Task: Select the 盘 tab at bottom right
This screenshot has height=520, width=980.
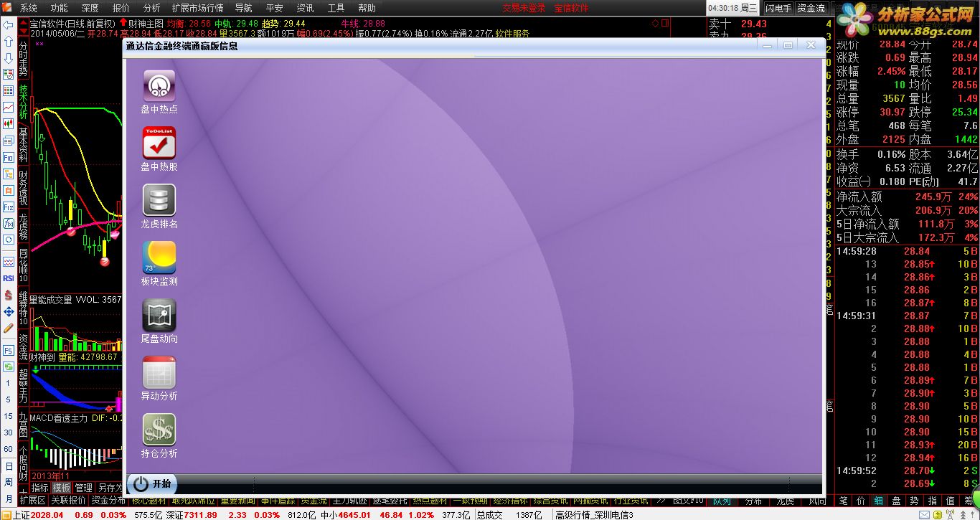Action: click(x=897, y=501)
